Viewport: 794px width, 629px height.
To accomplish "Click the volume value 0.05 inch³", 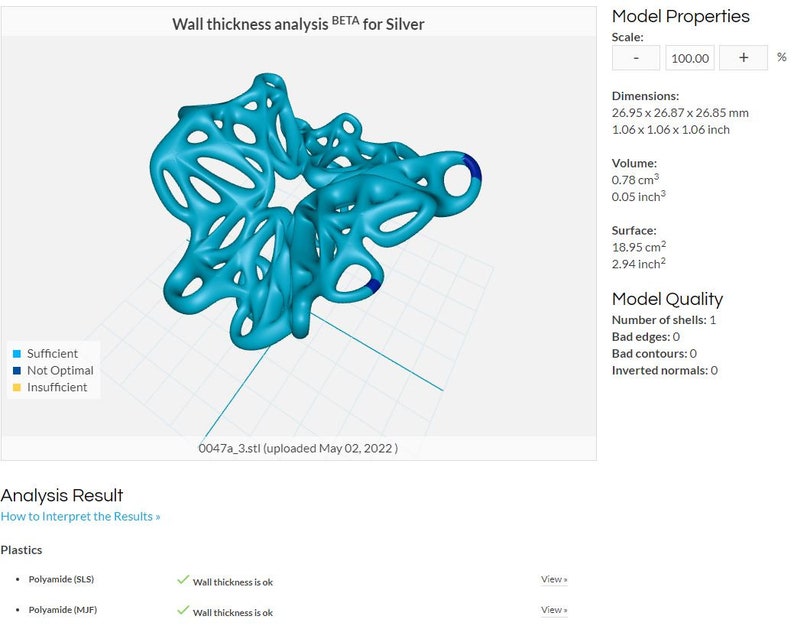I will tap(639, 195).
